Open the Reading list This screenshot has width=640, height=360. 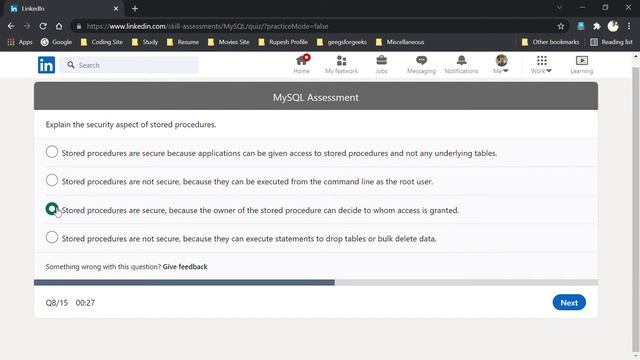tap(611, 42)
